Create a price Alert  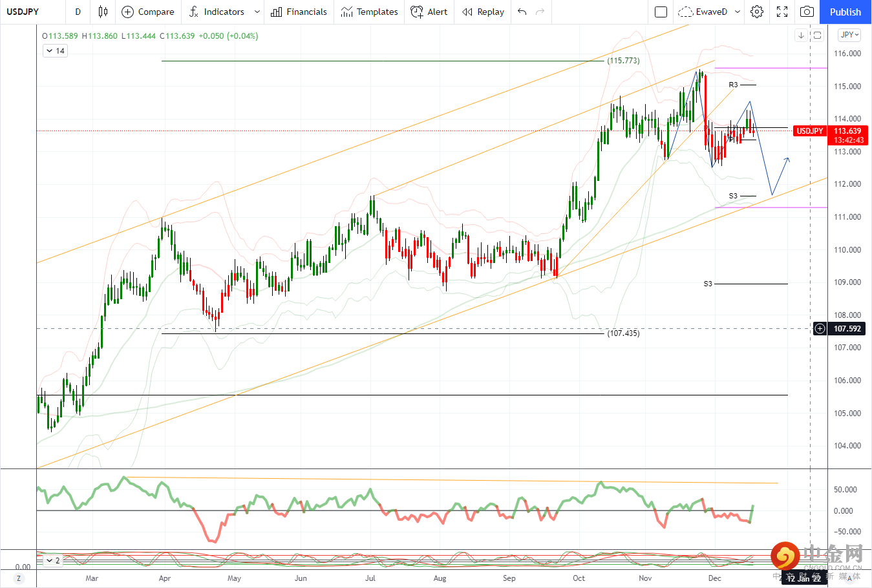pos(429,12)
